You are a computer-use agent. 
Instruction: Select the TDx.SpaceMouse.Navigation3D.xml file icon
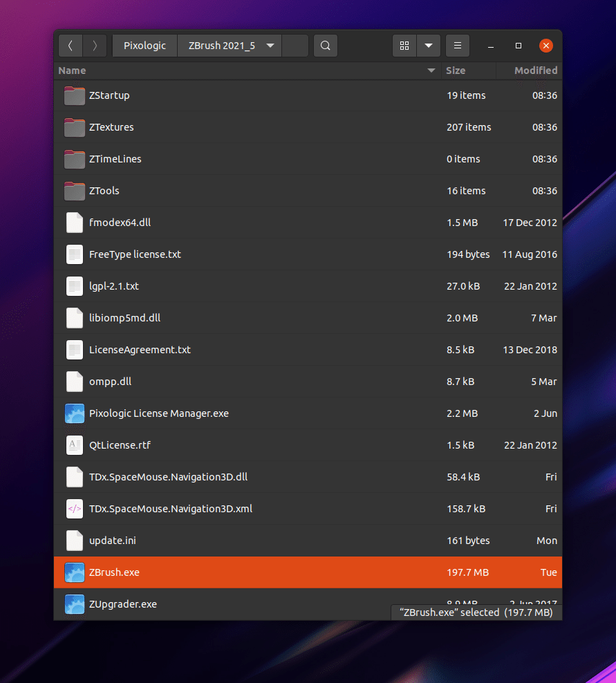[x=75, y=509]
